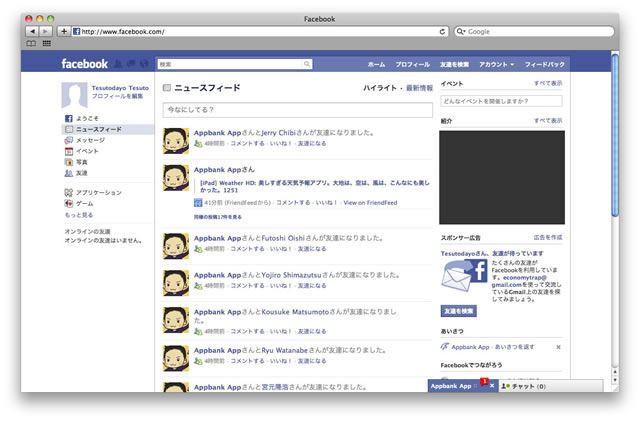Click the ようこそ Facebook icon in sidebar
The image size is (640, 421).
69,118
